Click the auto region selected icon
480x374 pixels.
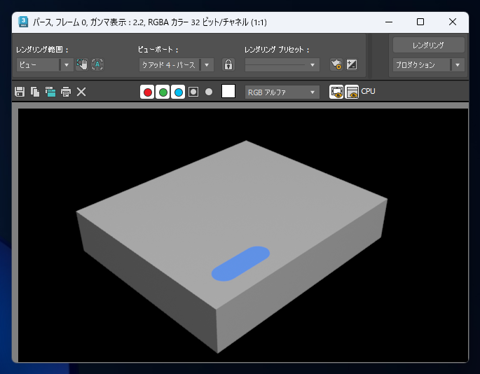97,64
